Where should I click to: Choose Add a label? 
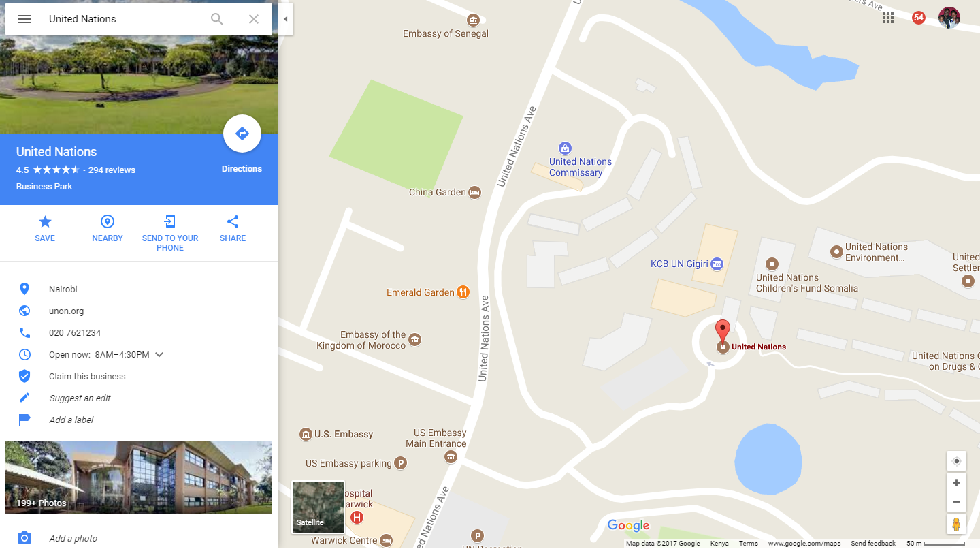(x=71, y=420)
